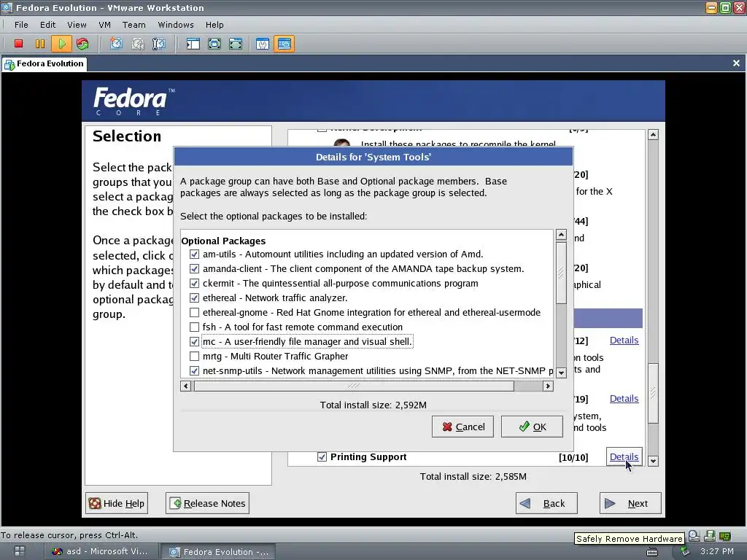
Task: Click the Summary view toolbar icon
Action: (263, 44)
